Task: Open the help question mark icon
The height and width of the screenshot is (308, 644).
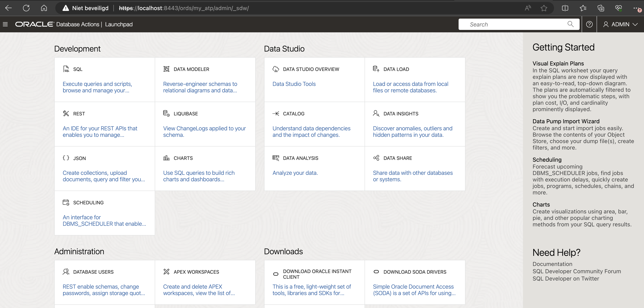Action: tap(589, 24)
